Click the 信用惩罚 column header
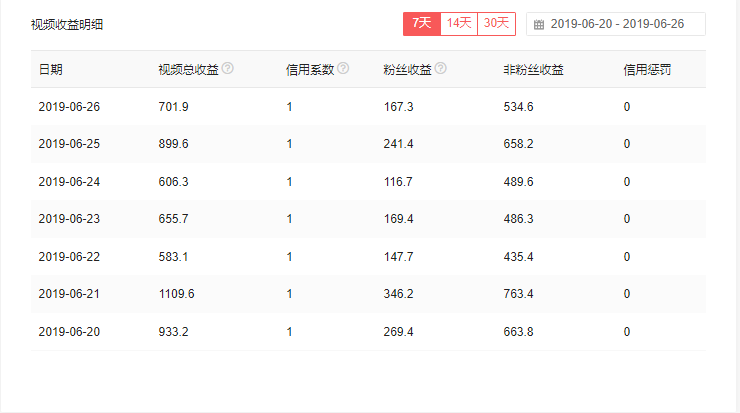Screen dimensions: 740x413 click(647, 70)
